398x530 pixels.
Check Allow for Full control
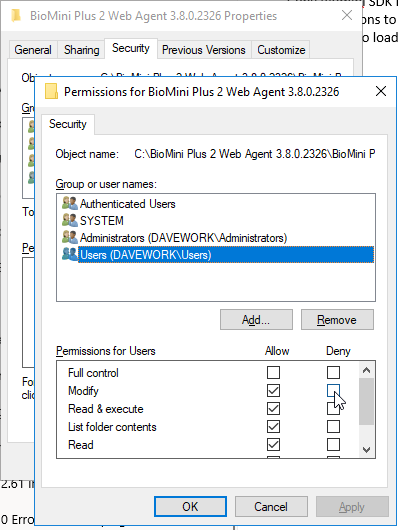tap(273, 372)
